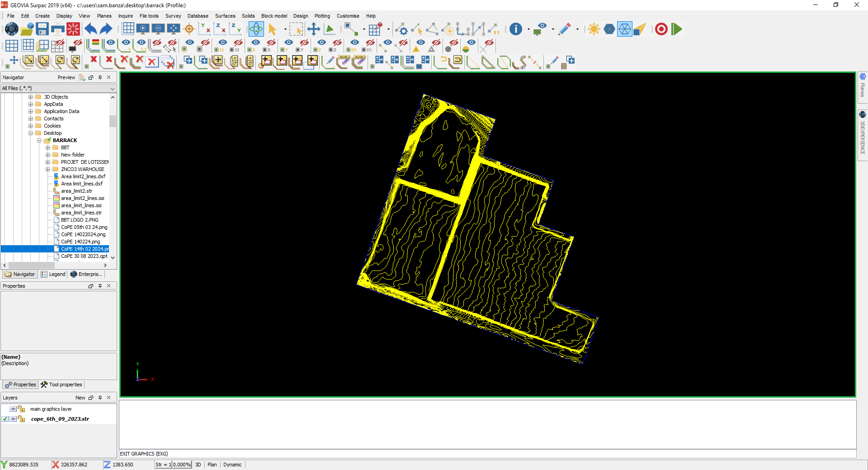The height and width of the screenshot is (470, 868).
Task: Collapse the BARRACK folder tree node
Action: click(39, 140)
